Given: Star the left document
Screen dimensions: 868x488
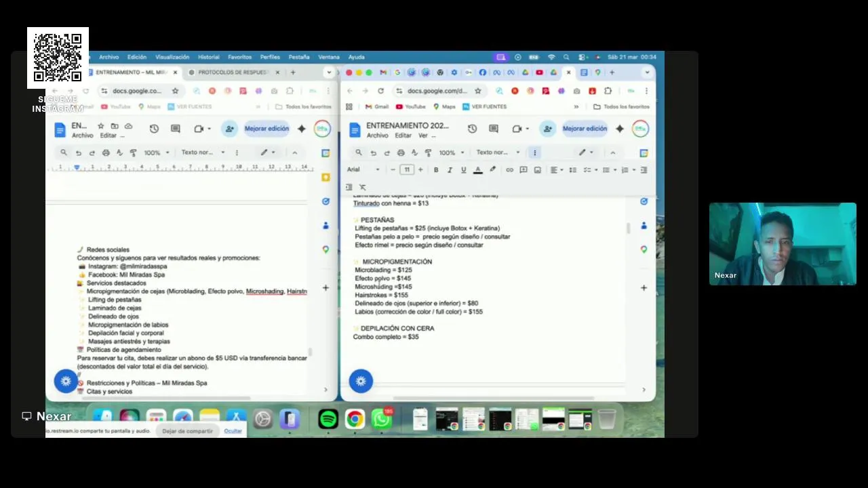Looking at the screenshot, I should [x=101, y=126].
